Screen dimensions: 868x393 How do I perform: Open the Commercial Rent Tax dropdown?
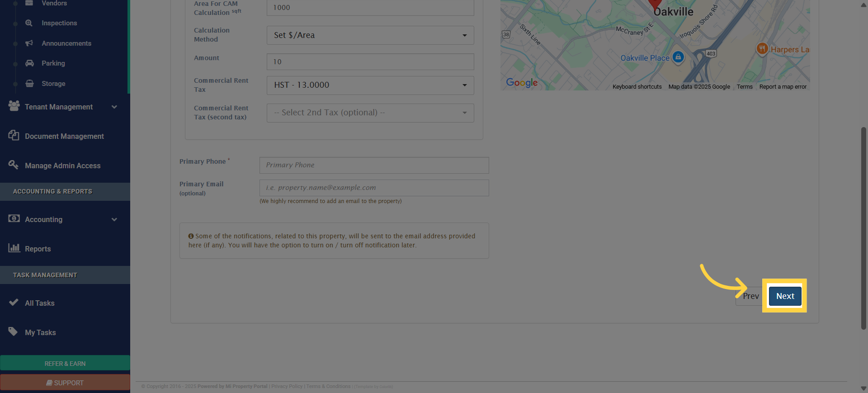pos(370,85)
